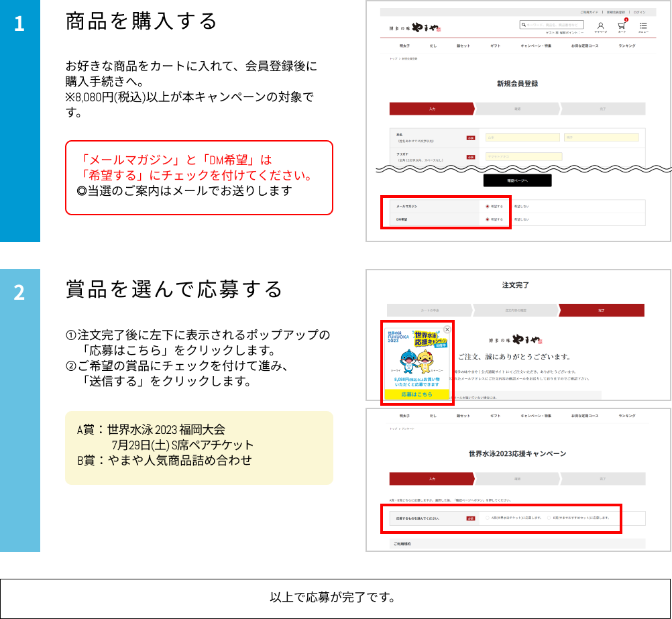Select 希望する for メールマガジン

(488, 207)
